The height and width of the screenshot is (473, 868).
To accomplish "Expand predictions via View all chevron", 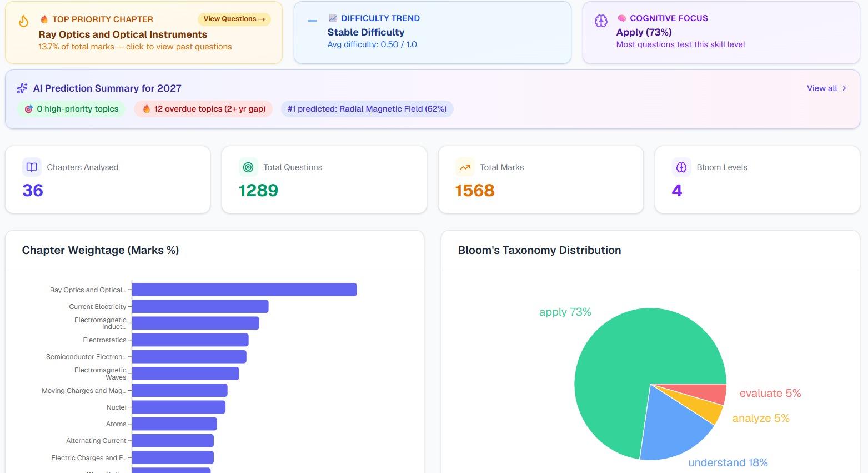I will pos(845,88).
